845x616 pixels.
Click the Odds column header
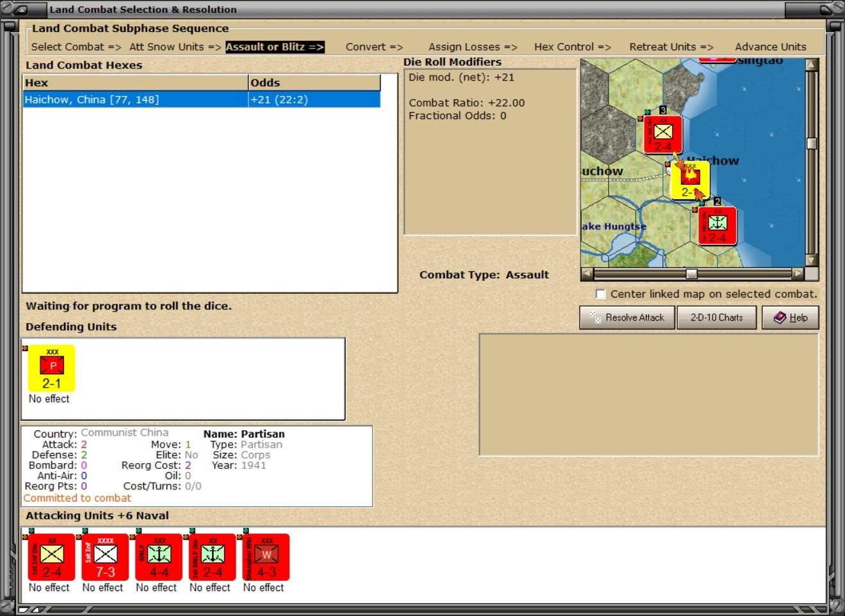pyautogui.click(x=314, y=83)
